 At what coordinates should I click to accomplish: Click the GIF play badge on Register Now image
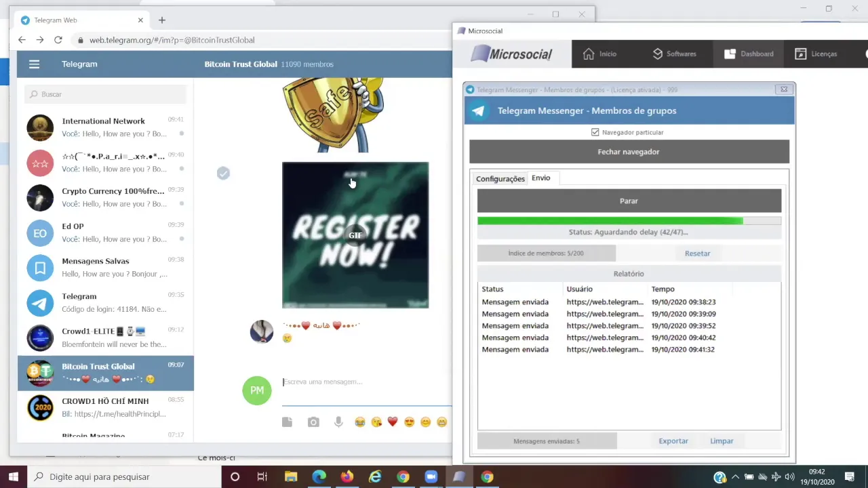click(355, 235)
